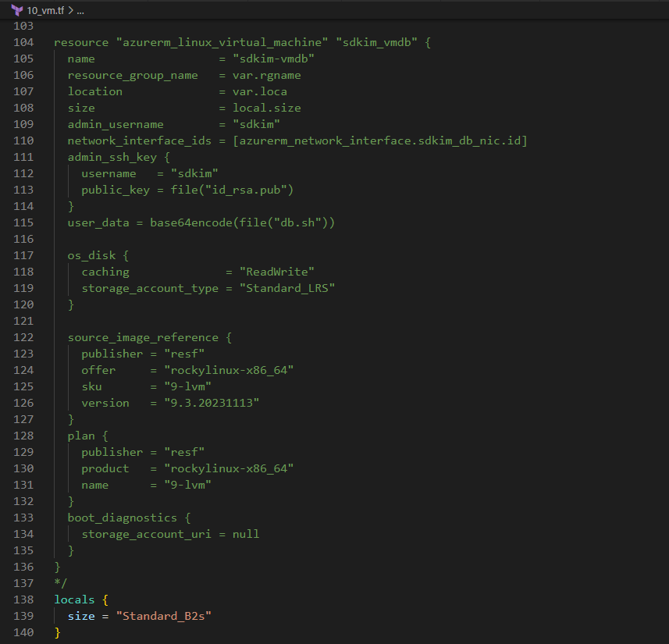Click the os_disk block name

(x=91, y=255)
